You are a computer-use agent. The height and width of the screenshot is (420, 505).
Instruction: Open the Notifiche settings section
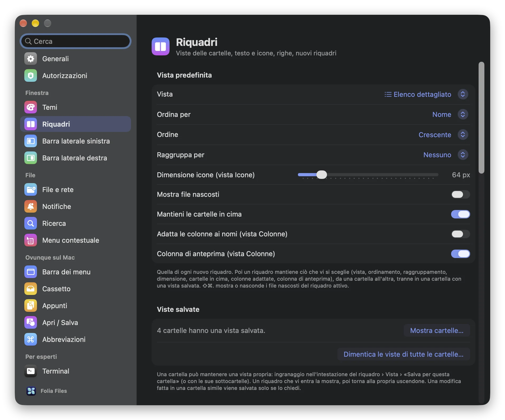coord(76,207)
